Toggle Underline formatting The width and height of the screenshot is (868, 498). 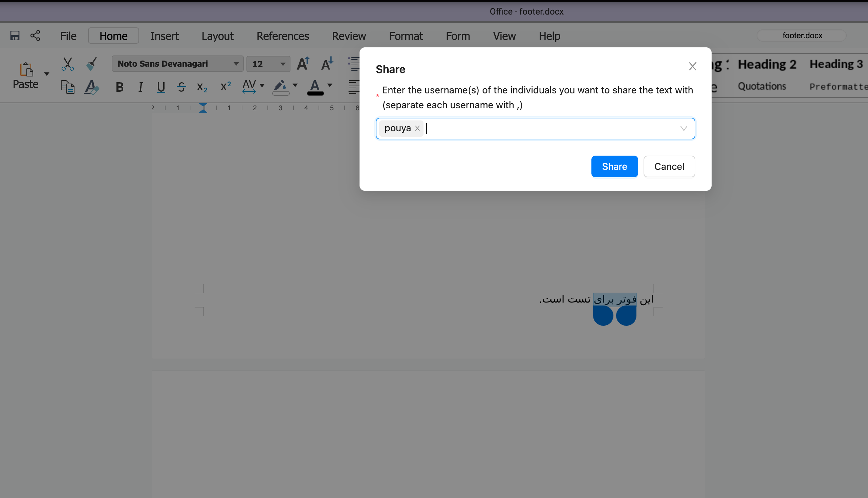pyautogui.click(x=161, y=87)
